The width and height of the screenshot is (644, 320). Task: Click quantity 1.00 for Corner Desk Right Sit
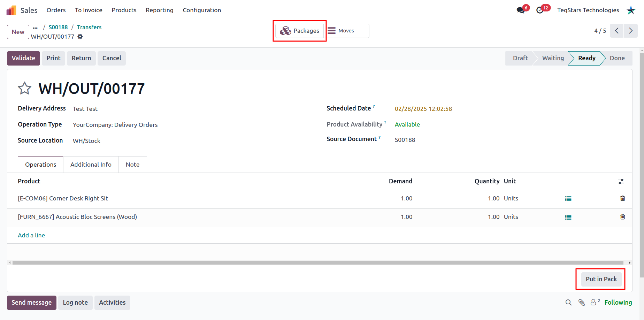click(x=493, y=198)
